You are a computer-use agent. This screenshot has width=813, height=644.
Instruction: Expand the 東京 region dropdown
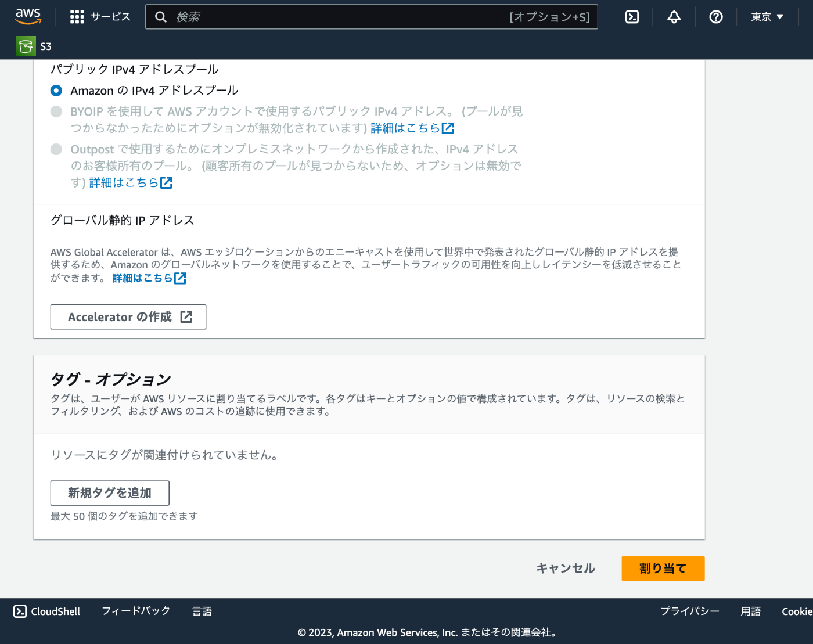(x=767, y=17)
